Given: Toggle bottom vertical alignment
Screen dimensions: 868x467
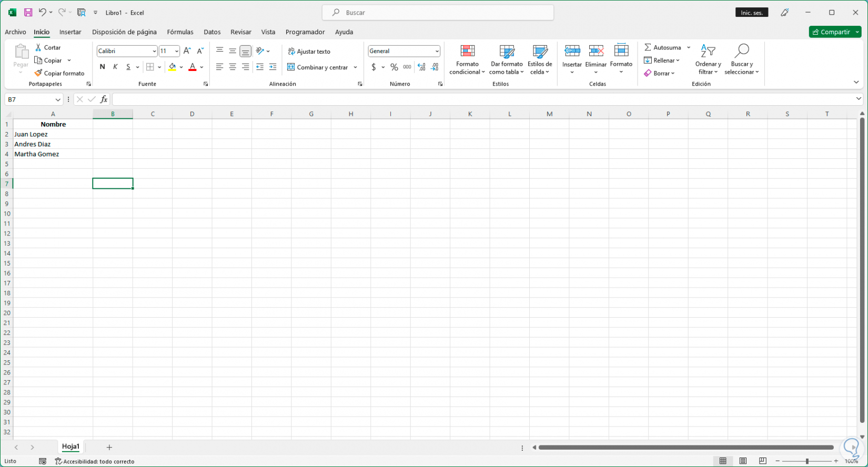Looking at the screenshot, I should (x=245, y=51).
